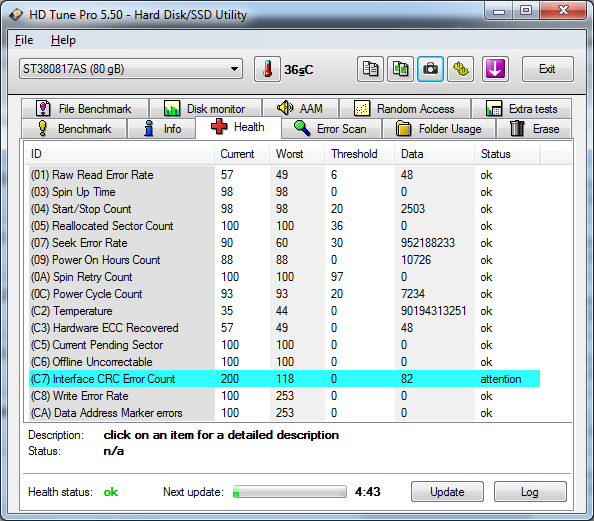Open the Help menu
594x521 pixels.
(x=63, y=40)
